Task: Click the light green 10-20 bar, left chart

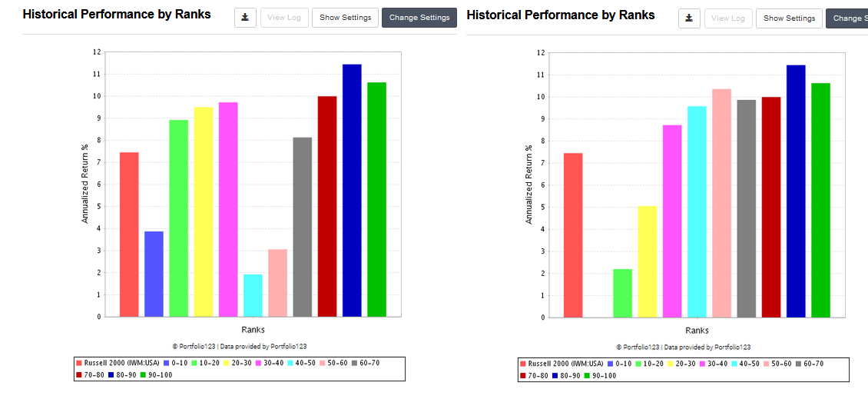Action: tap(179, 218)
